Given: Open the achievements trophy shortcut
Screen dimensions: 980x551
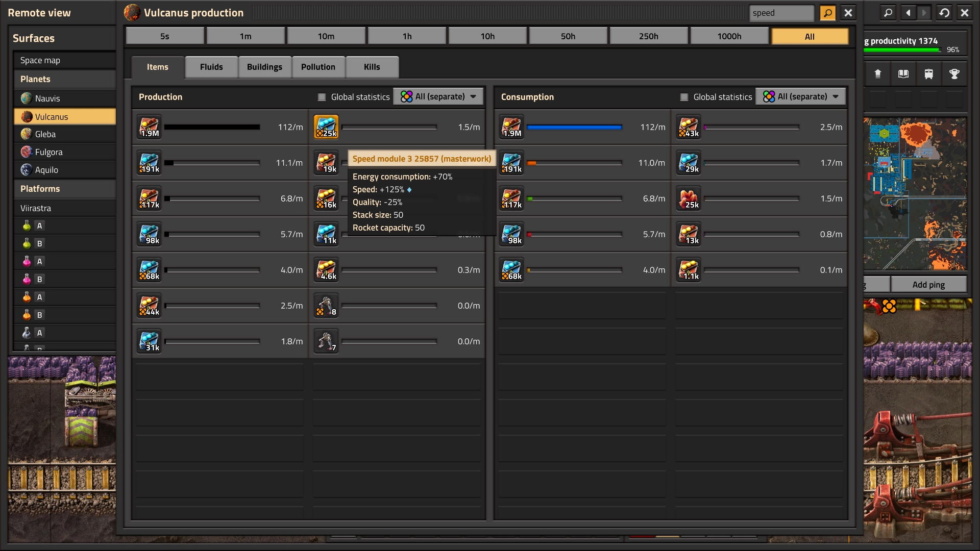Looking at the screenshot, I should pos(954,74).
